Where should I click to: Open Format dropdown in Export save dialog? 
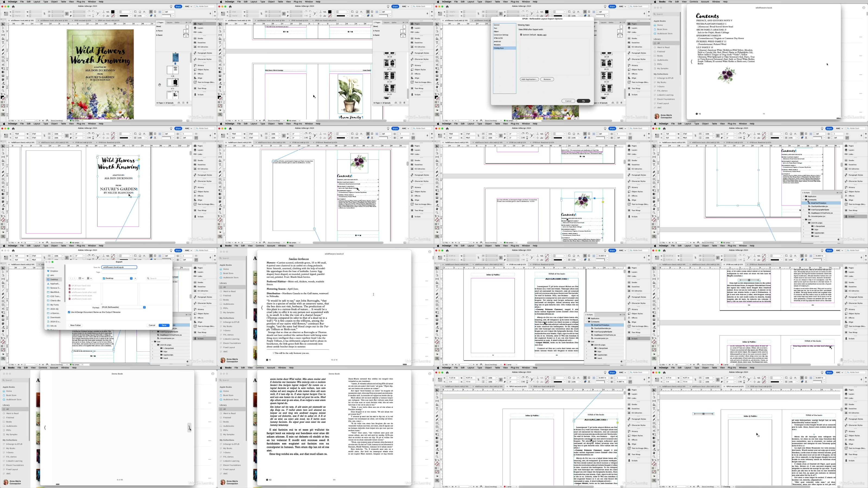point(123,307)
